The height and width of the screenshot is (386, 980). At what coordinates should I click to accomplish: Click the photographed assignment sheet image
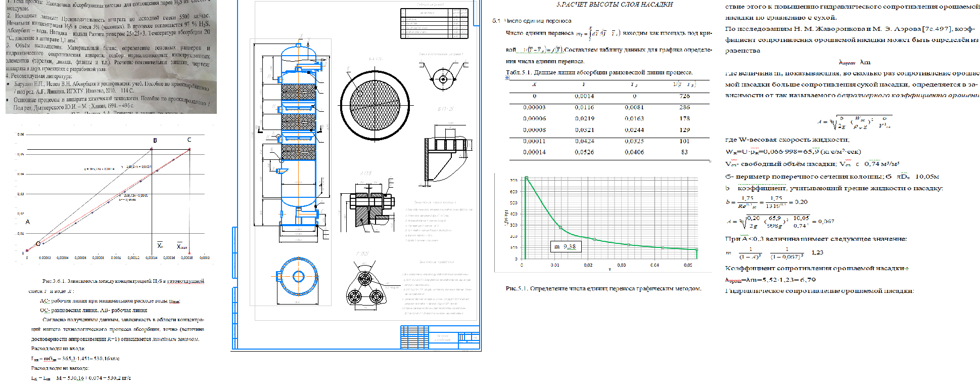(111, 57)
